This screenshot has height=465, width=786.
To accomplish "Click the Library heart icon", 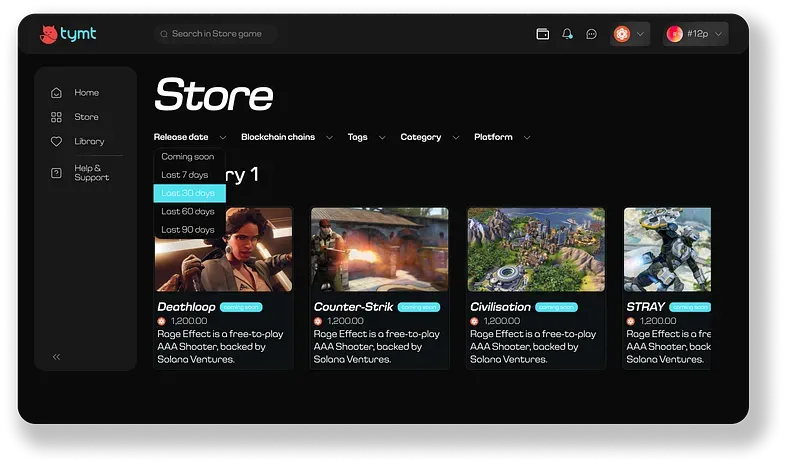I will pyautogui.click(x=56, y=142).
